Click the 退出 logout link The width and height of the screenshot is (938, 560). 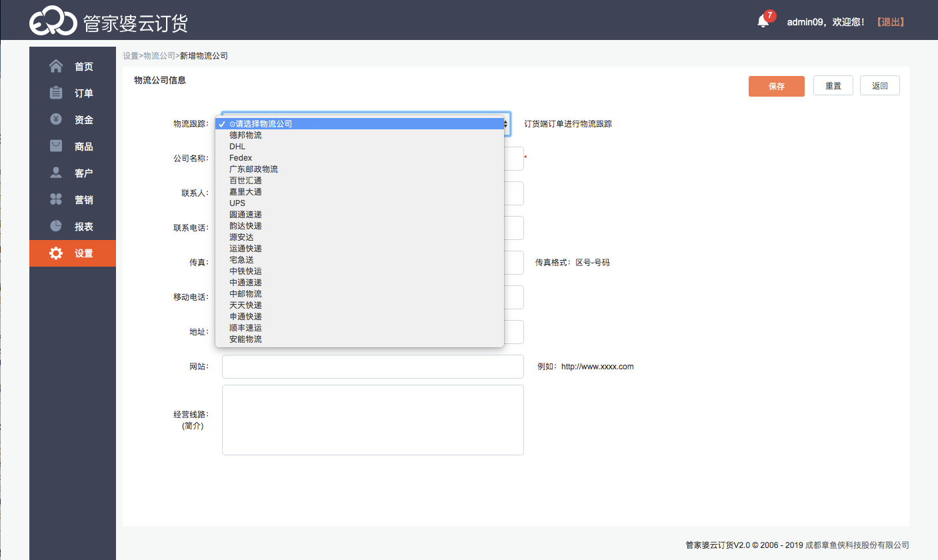click(x=890, y=22)
